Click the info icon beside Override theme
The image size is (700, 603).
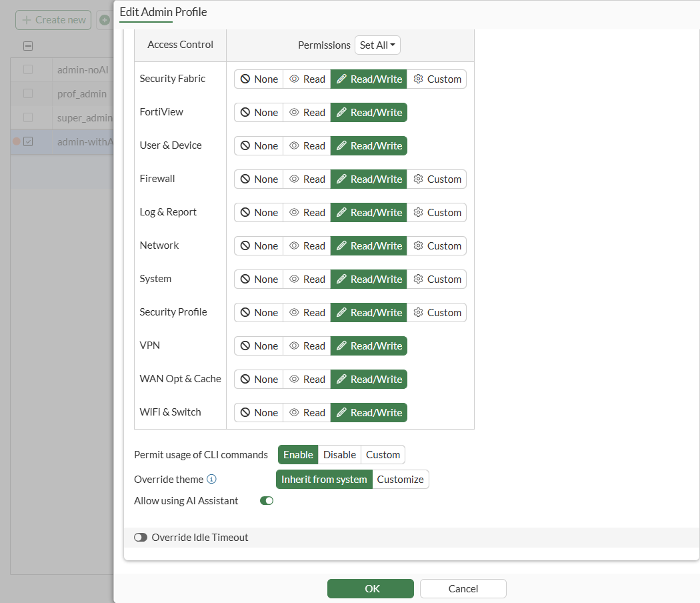(x=211, y=479)
